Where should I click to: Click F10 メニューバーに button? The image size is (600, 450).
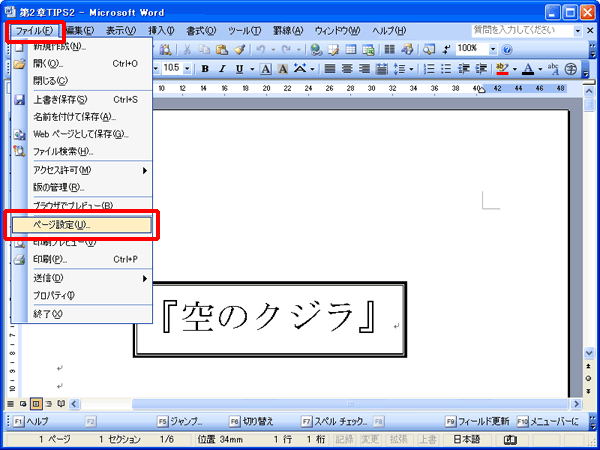548,422
